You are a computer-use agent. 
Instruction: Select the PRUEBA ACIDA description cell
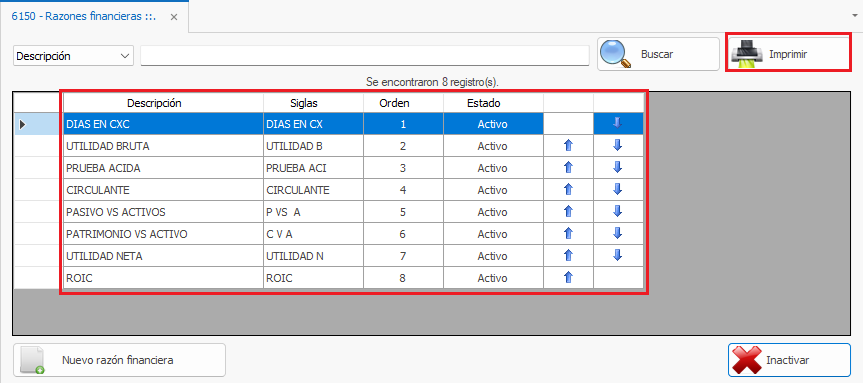pyautogui.click(x=163, y=168)
